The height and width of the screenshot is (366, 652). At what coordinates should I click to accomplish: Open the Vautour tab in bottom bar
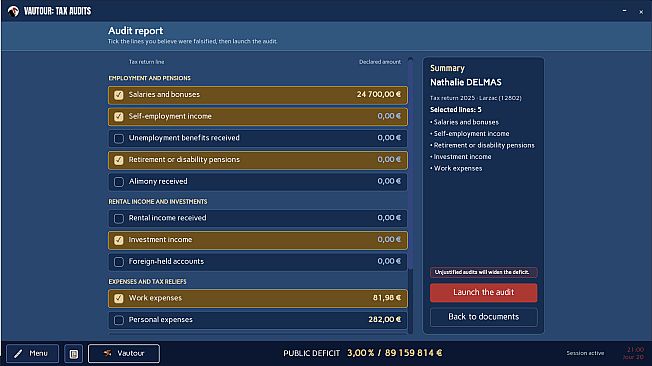click(124, 354)
